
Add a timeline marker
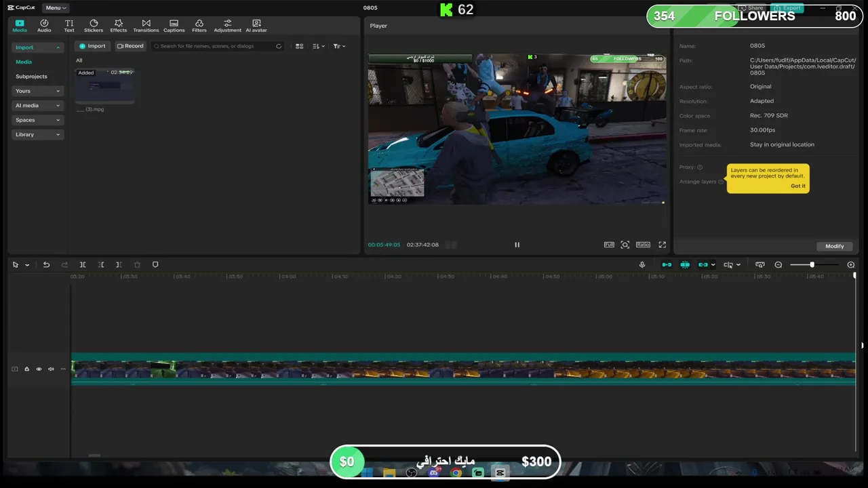pos(155,264)
